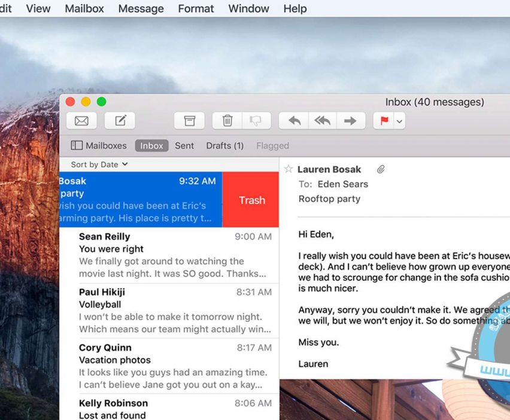Click the Get Mail envelope icon
The height and width of the screenshot is (420, 510).
coord(81,121)
